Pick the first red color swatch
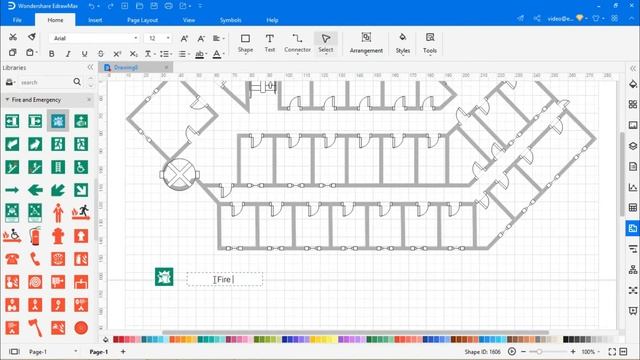This screenshot has height=360, width=640. pyautogui.click(x=116, y=339)
